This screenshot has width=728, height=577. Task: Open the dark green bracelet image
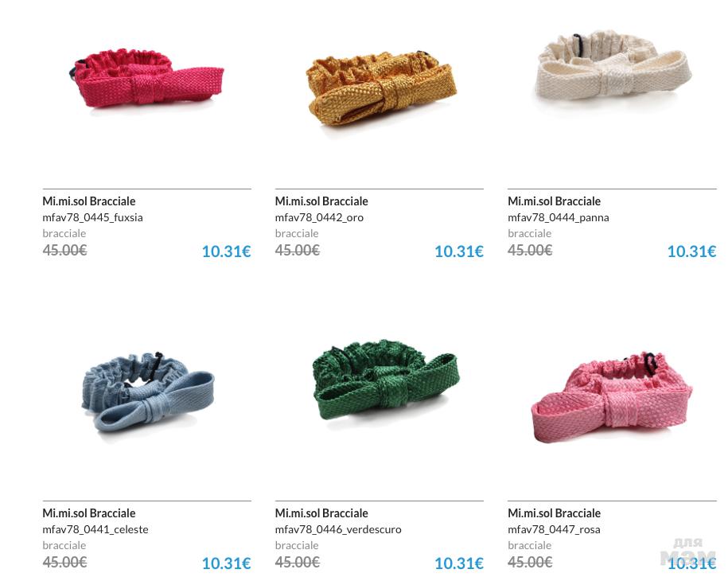tap(387, 380)
